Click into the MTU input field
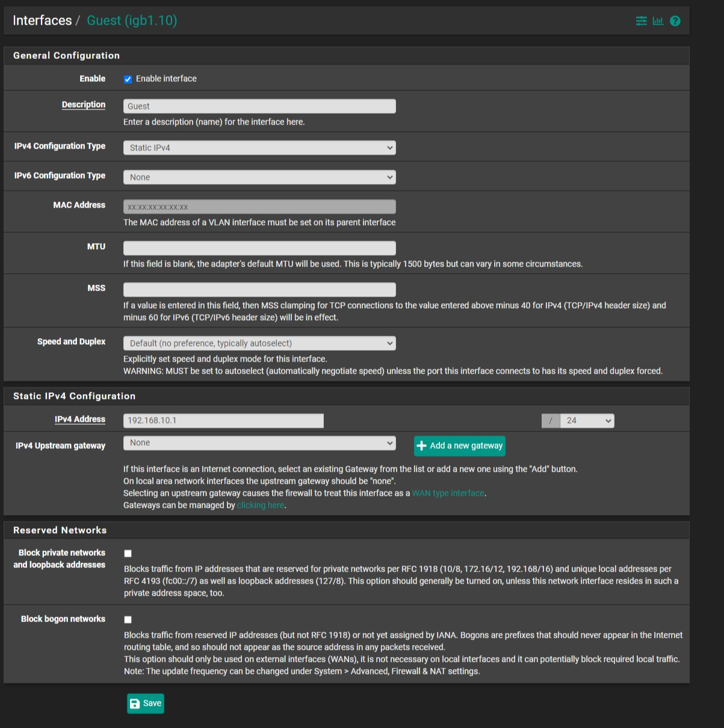 [259, 248]
